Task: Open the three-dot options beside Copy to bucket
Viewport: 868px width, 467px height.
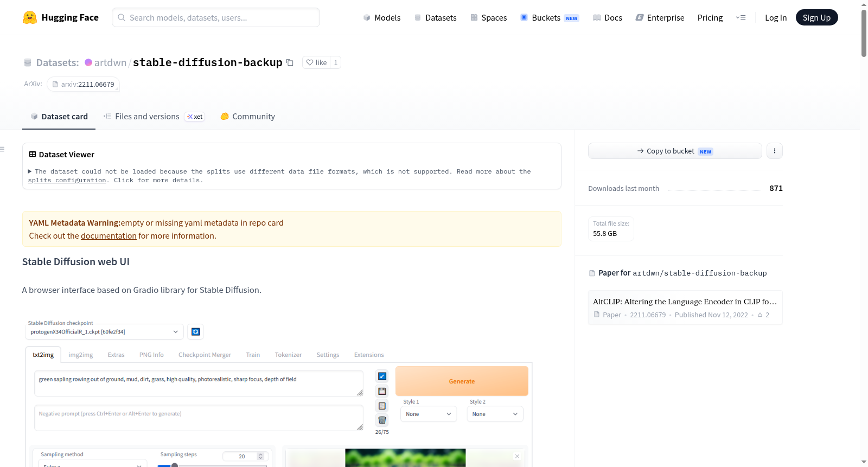Action: pos(775,151)
